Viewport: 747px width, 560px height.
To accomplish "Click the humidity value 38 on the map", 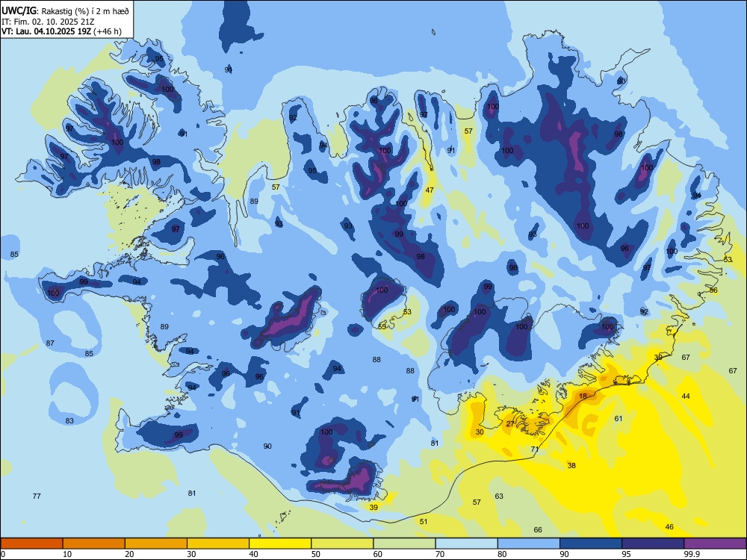I will [x=571, y=465].
